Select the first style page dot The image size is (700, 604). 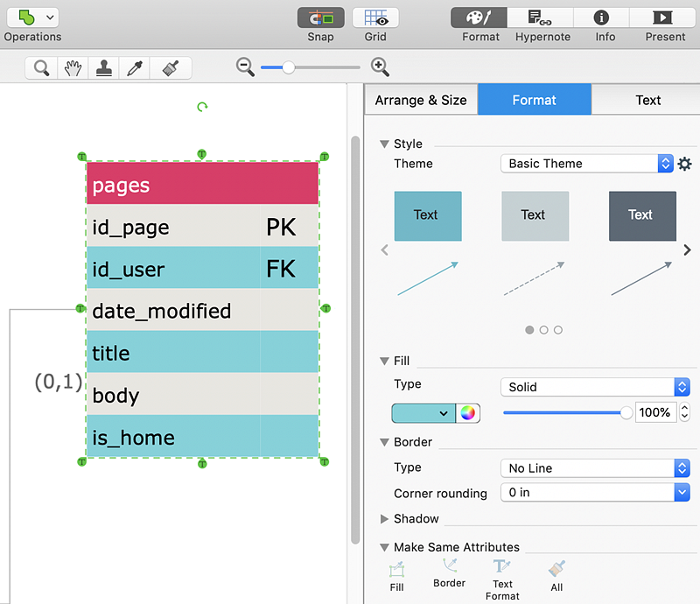pos(529,330)
